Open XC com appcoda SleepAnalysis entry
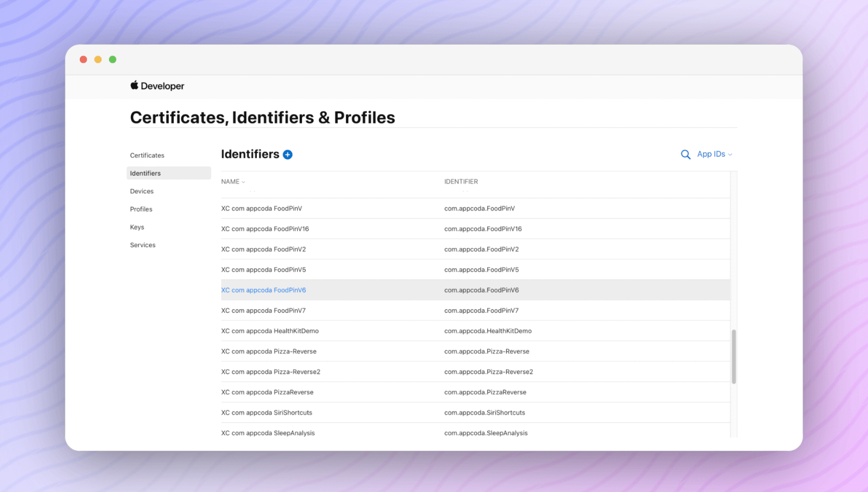 pos(268,433)
